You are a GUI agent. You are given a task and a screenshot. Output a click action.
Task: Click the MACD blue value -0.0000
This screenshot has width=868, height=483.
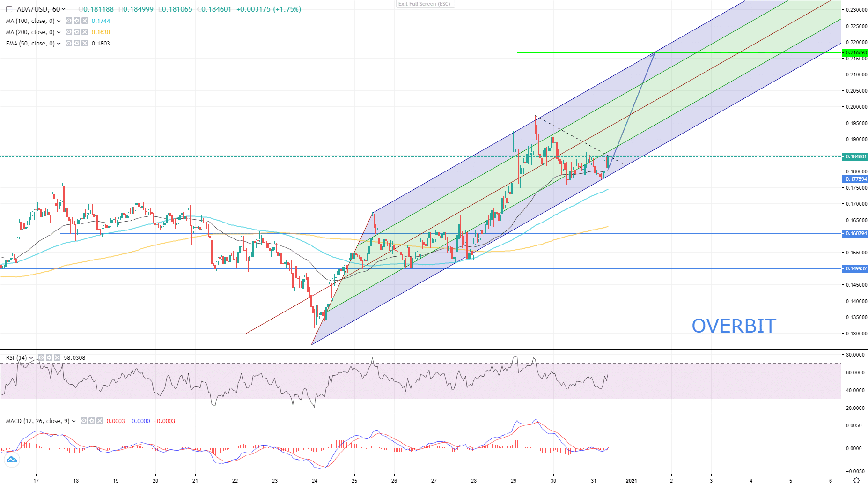tap(140, 421)
